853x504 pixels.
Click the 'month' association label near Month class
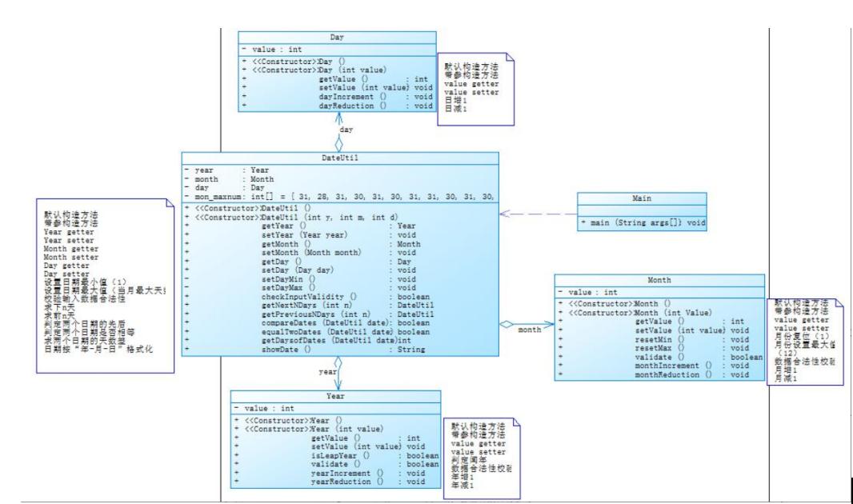[529, 330]
